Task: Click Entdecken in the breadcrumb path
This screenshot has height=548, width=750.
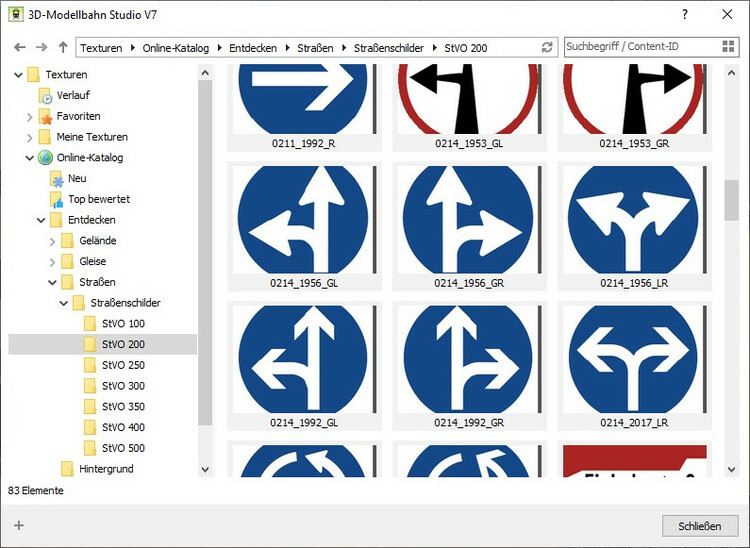Action: pyautogui.click(x=253, y=48)
